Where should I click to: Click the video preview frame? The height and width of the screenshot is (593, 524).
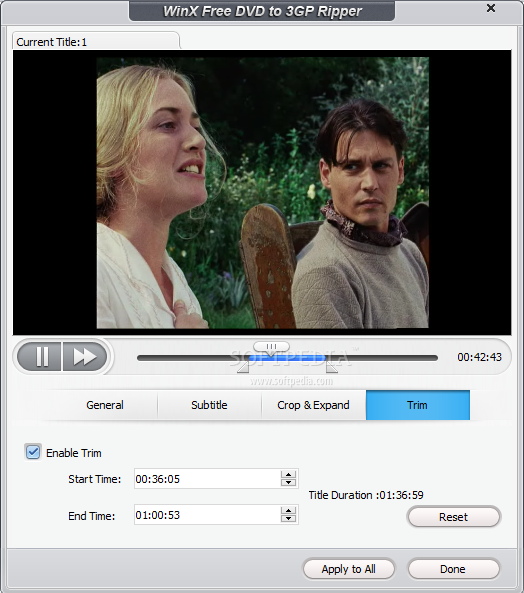(x=262, y=192)
